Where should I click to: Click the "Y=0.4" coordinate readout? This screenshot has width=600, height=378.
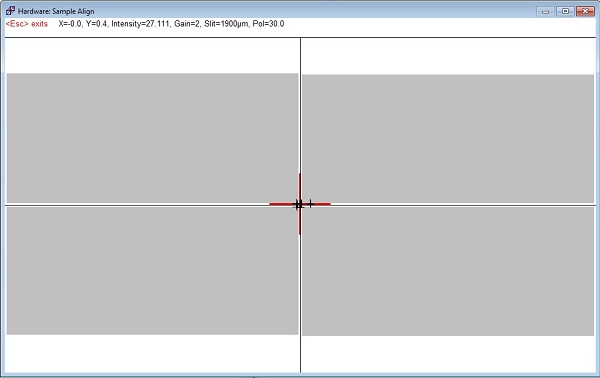point(96,24)
